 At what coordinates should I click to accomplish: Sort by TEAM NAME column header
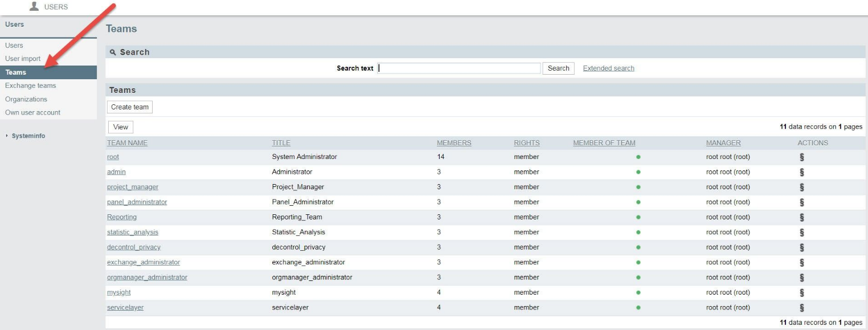point(127,143)
